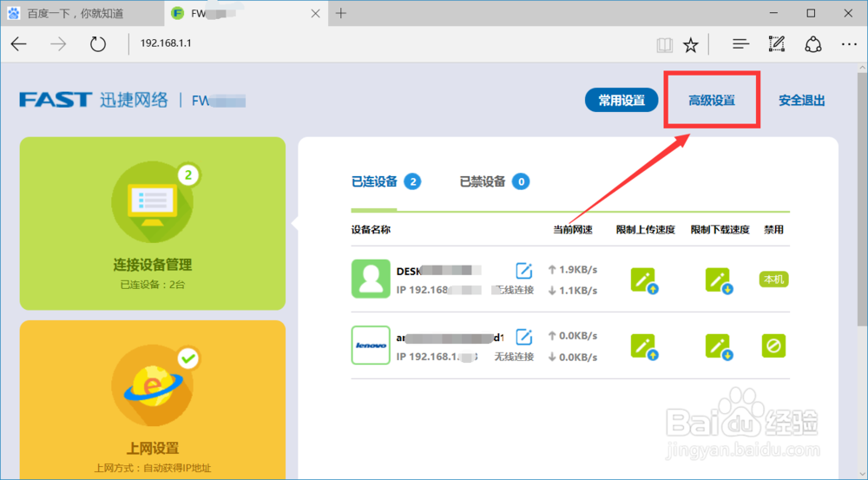Open reading view book icon
This screenshot has width=868, height=480.
click(x=664, y=45)
